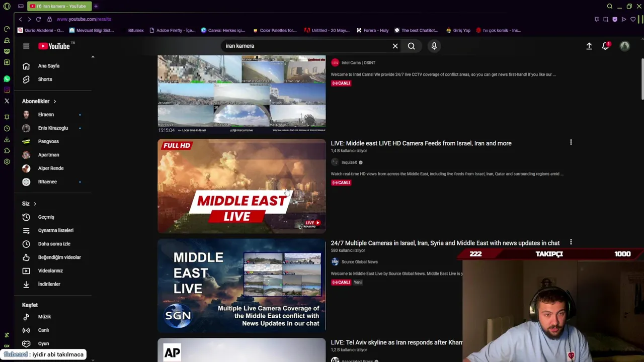Open the notifications bell
The image size is (644, 362).
(606, 46)
